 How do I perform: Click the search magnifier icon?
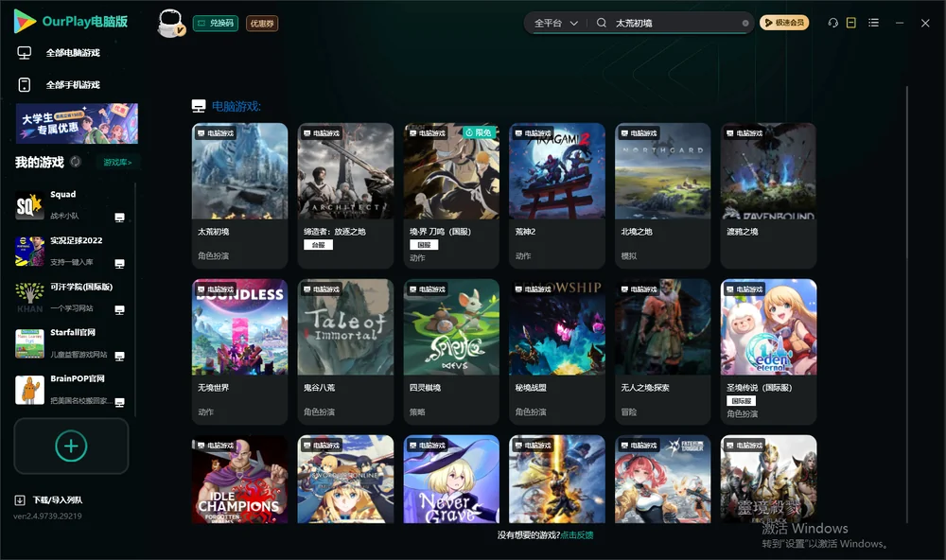[x=602, y=23]
